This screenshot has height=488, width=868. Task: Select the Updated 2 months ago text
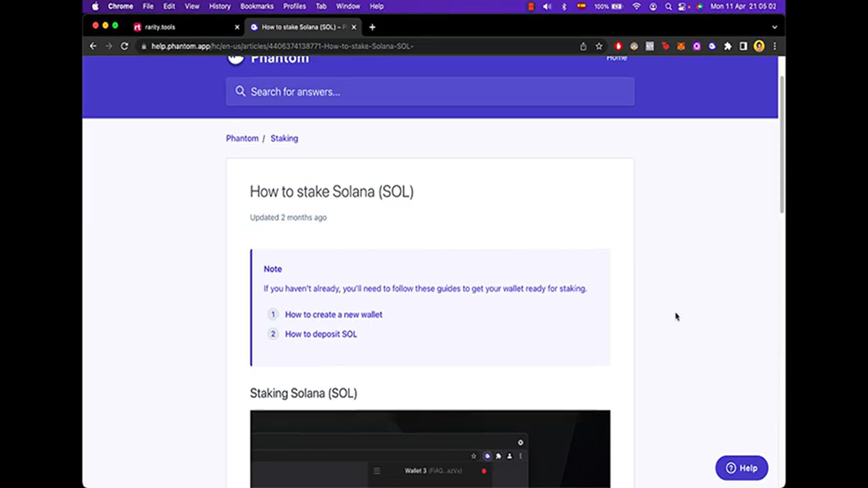pyautogui.click(x=288, y=217)
